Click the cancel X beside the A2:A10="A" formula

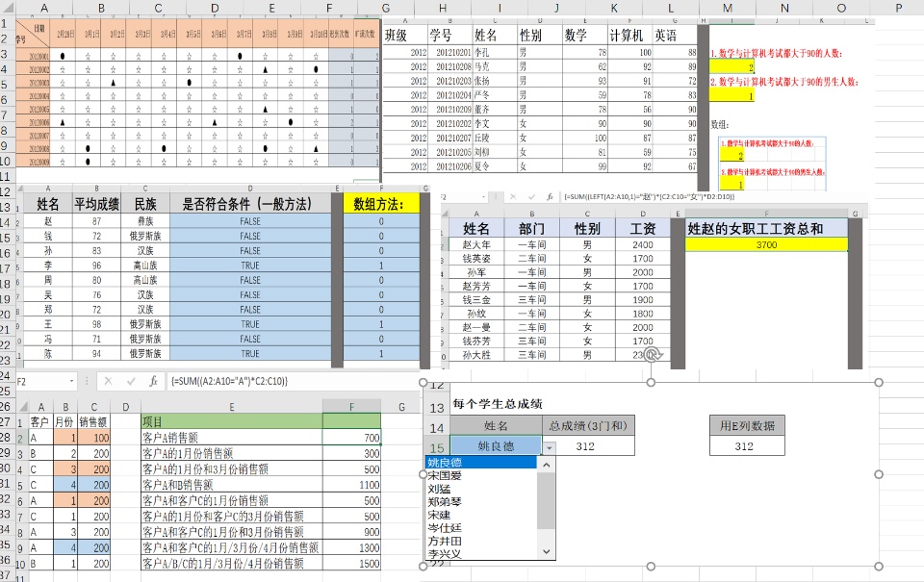(x=108, y=381)
